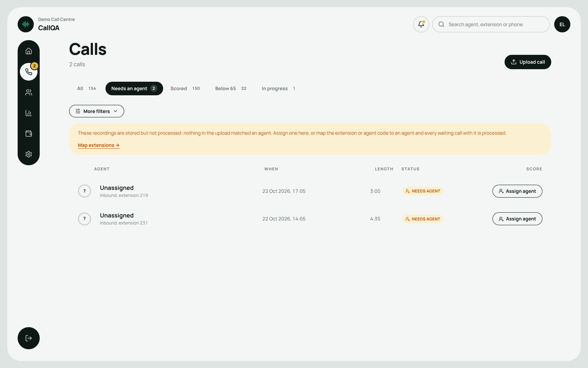The width and height of the screenshot is (588, 368).
Task: Open the Reports bar chart icon in the sidebar
Action: (29, 113)
